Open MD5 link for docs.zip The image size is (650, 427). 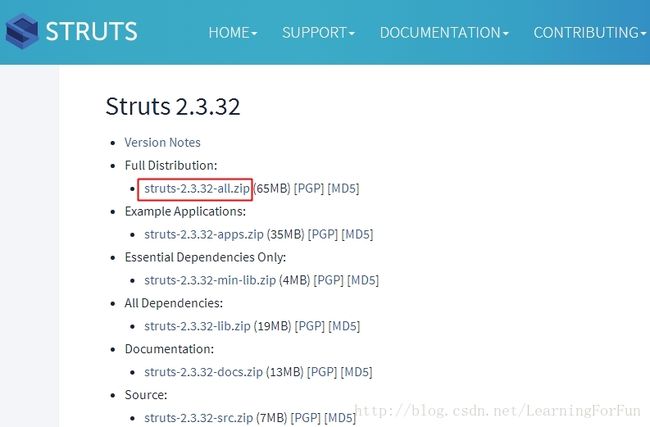tap(357, 372)
